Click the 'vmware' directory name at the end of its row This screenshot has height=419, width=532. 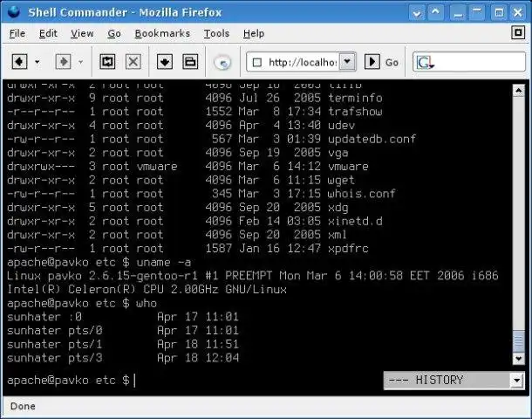click(x=348, y=167)
